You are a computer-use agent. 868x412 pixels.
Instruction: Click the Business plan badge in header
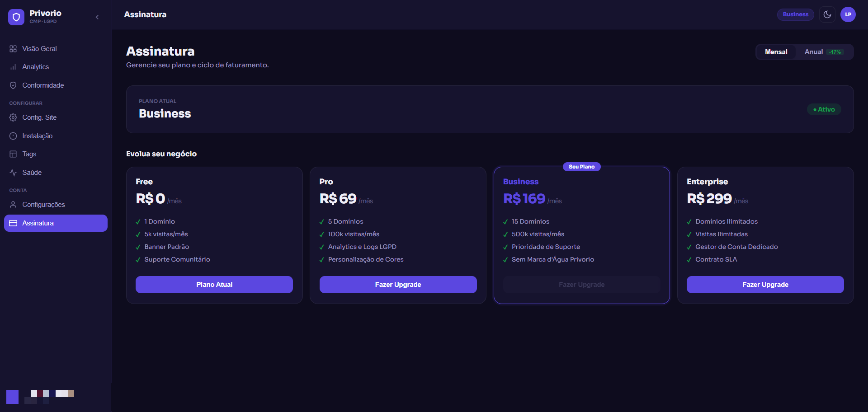point(796,14)
